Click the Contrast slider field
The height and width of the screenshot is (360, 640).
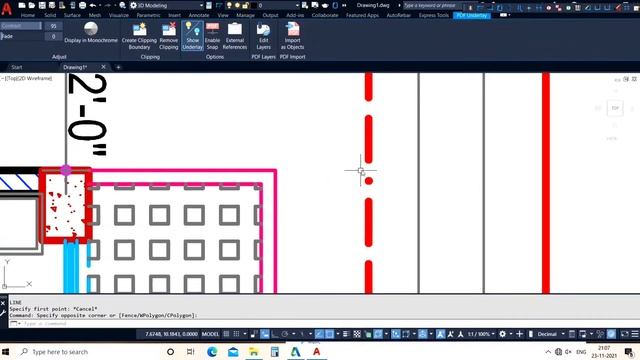click(x=21, y=26)
